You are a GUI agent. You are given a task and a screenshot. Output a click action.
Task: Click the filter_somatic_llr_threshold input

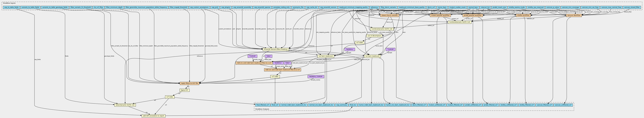click(x=81, y=7)
